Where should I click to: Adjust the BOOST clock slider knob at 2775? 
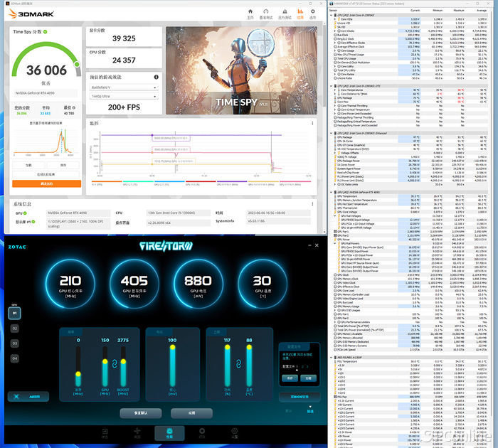[123, 361]
